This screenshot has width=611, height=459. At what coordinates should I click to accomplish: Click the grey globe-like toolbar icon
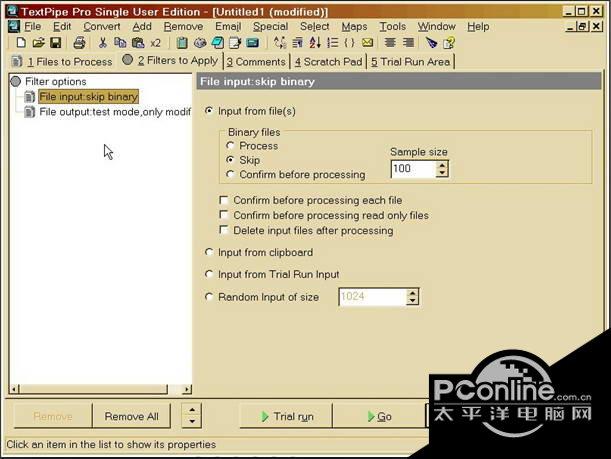click(x=200, y=42)
